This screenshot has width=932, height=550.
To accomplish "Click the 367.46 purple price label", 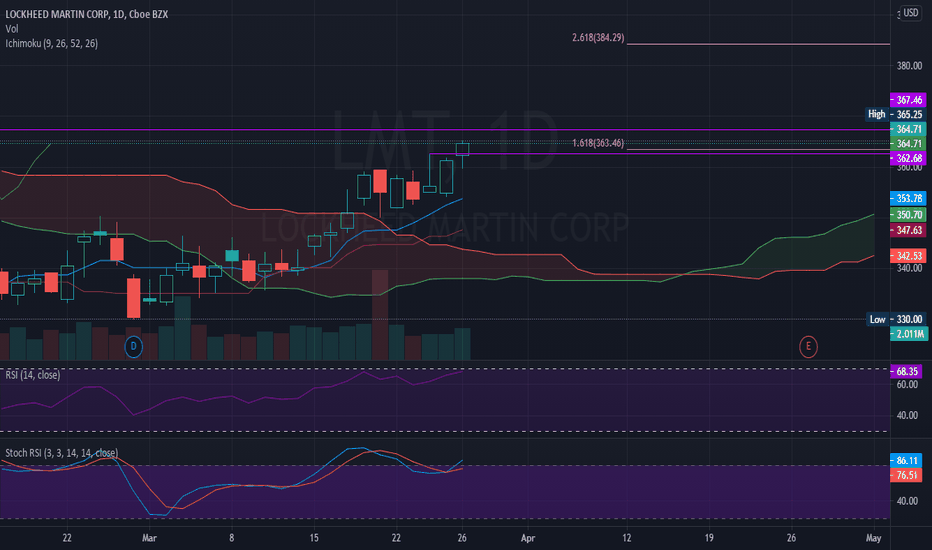I will (908, 100).
